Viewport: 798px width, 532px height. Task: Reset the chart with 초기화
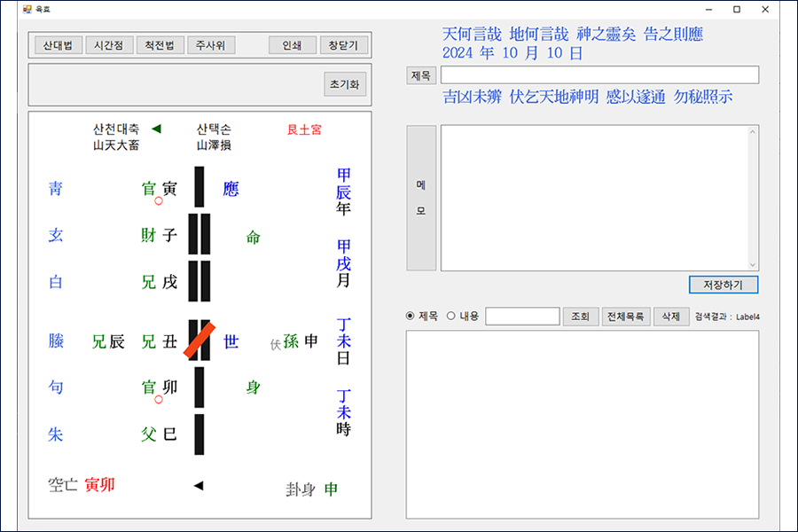click(x=344, y=85)
